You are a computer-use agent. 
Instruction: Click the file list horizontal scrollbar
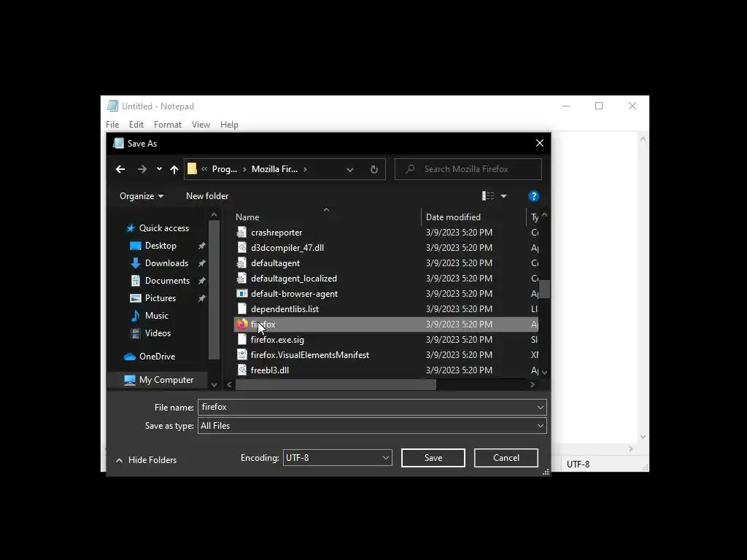click(336, 385)
